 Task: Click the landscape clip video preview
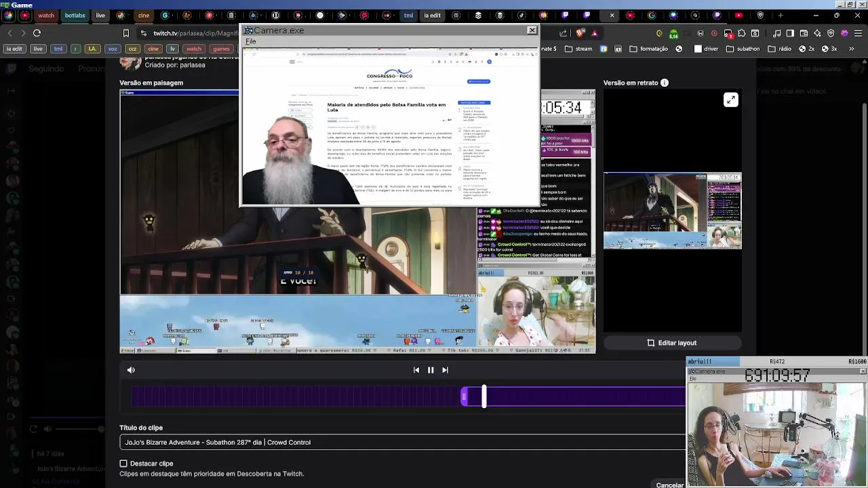click(x=357, y=222)
